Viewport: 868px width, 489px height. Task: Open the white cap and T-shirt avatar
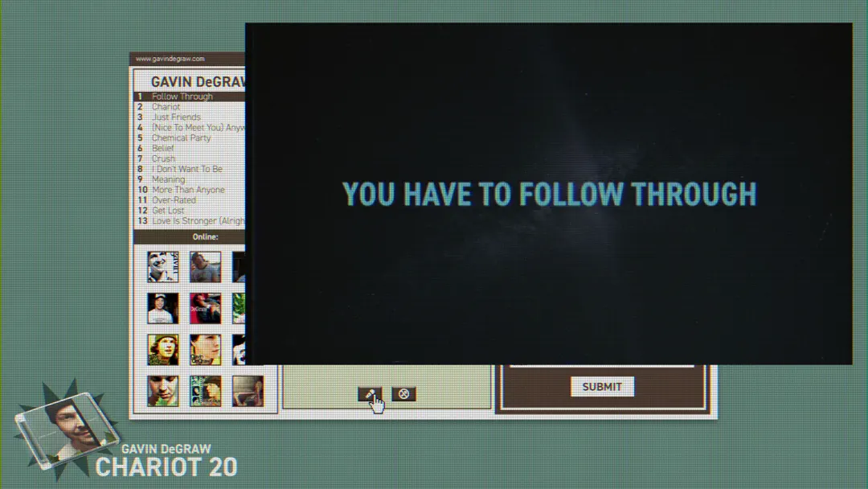(x=162, y=308)
